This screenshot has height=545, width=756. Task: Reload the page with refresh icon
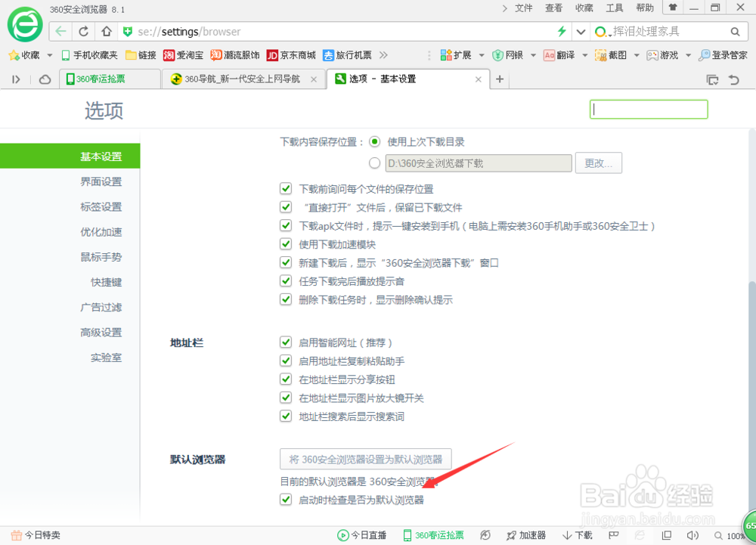[84, 32]
